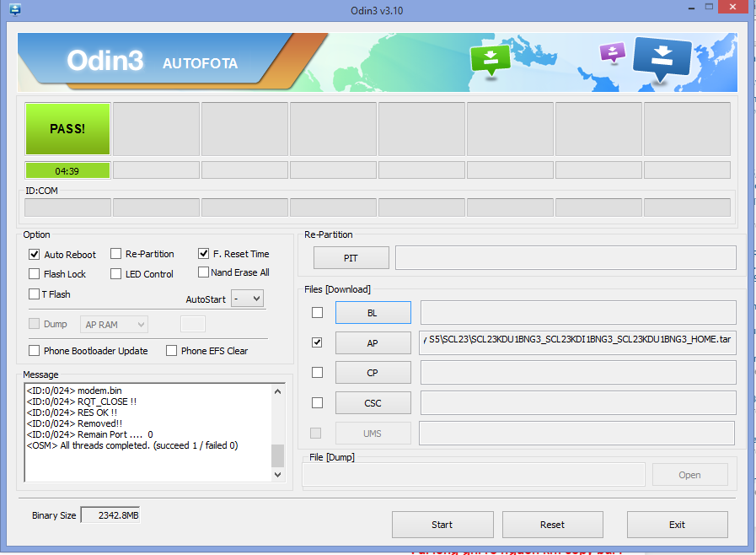Uncheck the Auto Reboot option
The image size is (756, 555).
35,255
